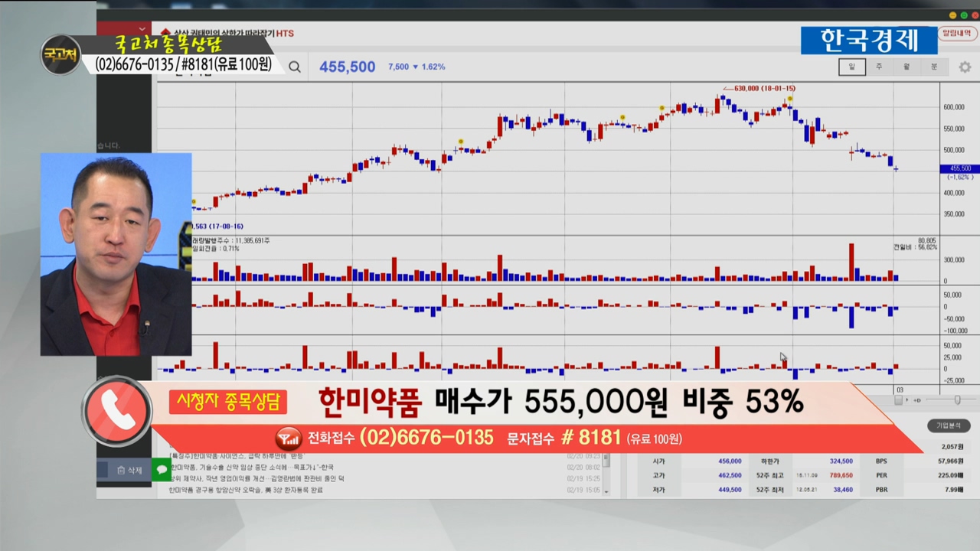Open the 알림내역 notification history button
Viewport: 980px width, 551px height.
tap(957, 34)
